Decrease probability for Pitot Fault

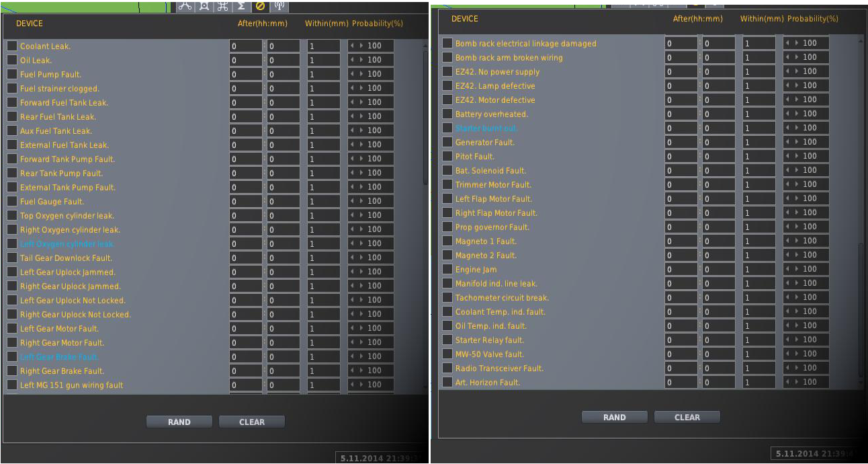789,156
